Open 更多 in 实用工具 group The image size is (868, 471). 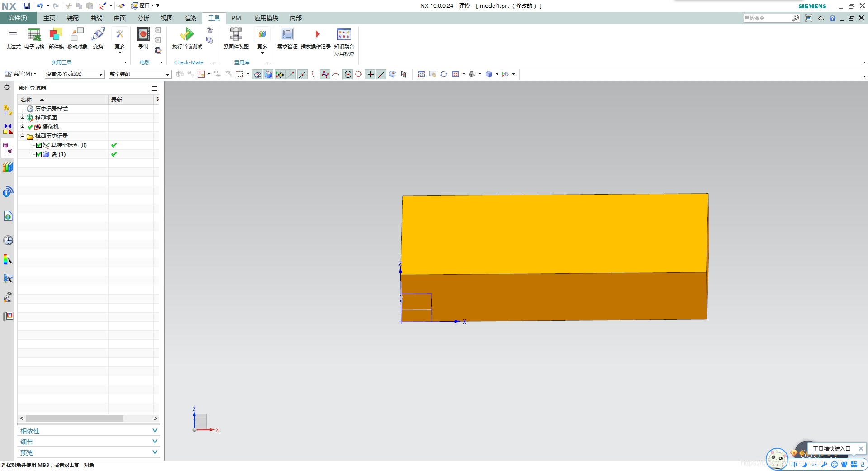(120, 41)
